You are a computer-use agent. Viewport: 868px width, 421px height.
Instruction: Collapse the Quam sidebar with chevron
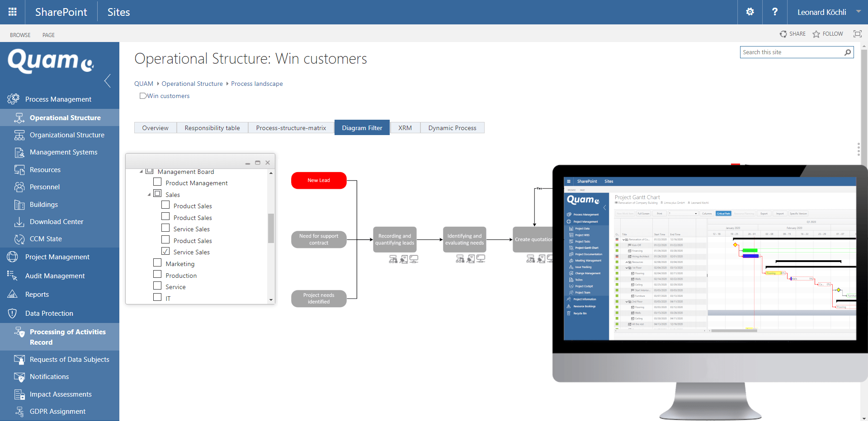click(108, 81)
